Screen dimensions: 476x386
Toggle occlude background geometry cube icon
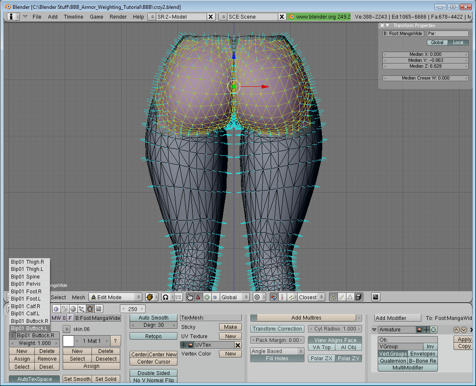pos(358,297)
